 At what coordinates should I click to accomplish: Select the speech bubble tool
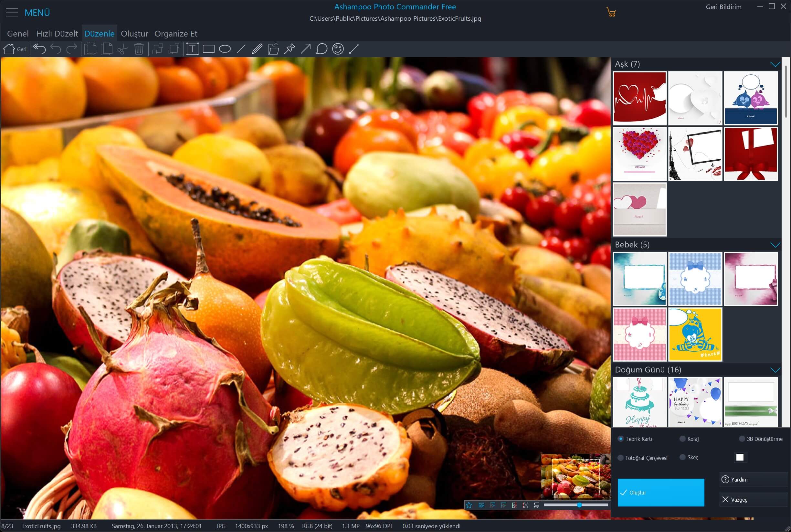(322, 49)
